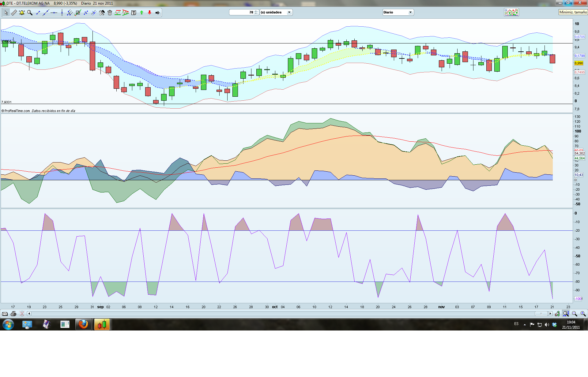Select the text annotation tool
The height and width of the screenshot is (377, 588).
(134, 13)
